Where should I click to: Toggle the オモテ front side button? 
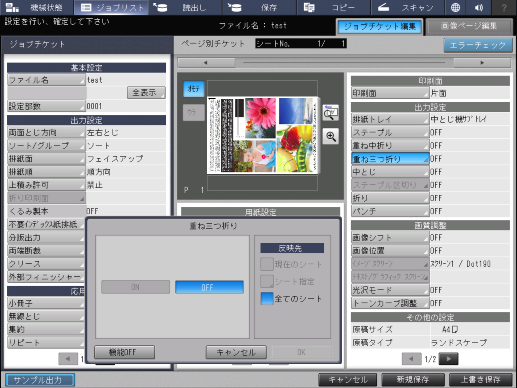tap(194, 89)
